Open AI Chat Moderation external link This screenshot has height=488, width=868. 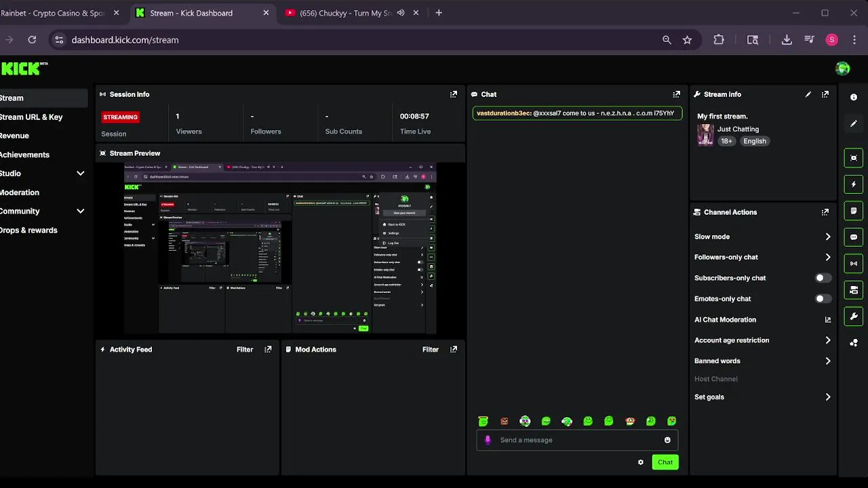[x=828, y=320]
